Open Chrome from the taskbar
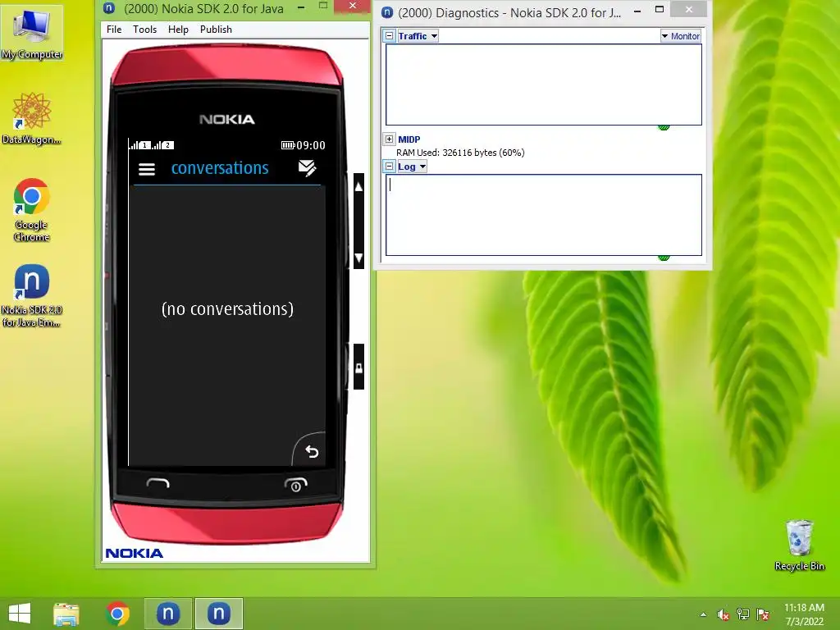Viewport: 840px width, 630px height. pos(117,614)
